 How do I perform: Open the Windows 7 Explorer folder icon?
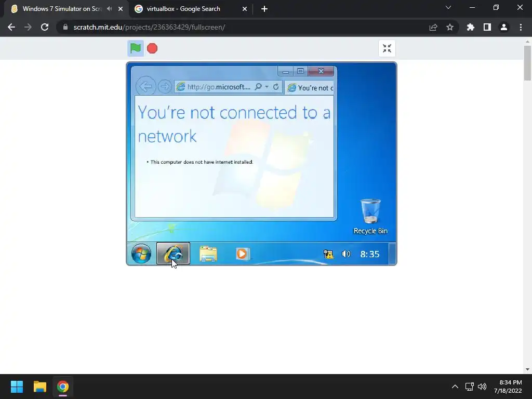tap(208, 254)
